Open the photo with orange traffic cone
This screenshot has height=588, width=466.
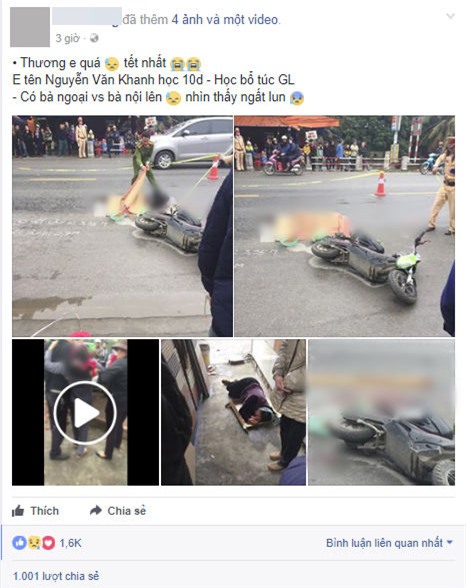345,226
